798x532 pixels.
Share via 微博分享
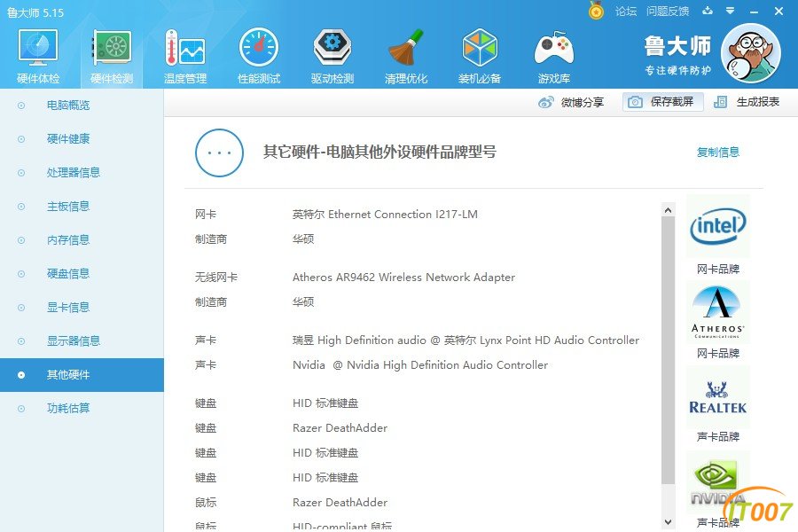(571, 102)
